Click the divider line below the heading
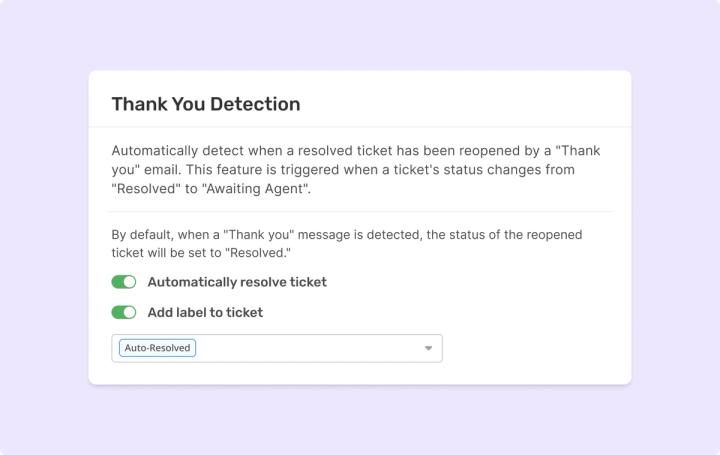This screenshot has width=720, height=455. [360, 128]
